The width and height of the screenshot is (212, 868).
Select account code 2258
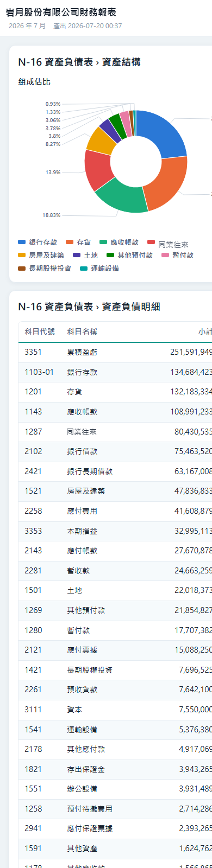(33, 511)
